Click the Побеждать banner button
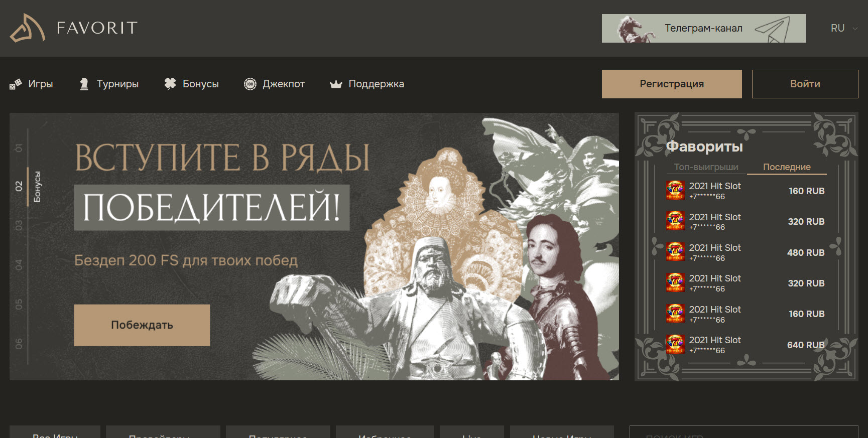Image resolution: width=868 pixels, height=438 pixels. pos(142,325)
